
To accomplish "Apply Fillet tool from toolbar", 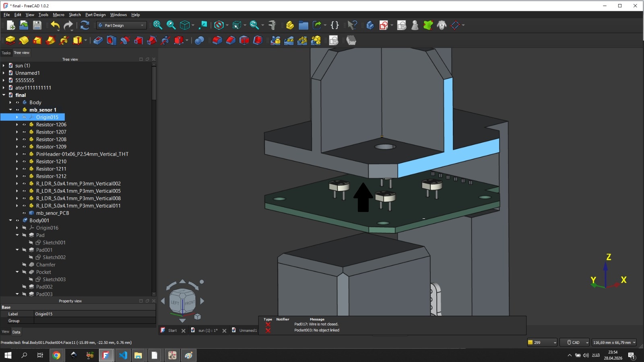I will [x=217, y=40].
